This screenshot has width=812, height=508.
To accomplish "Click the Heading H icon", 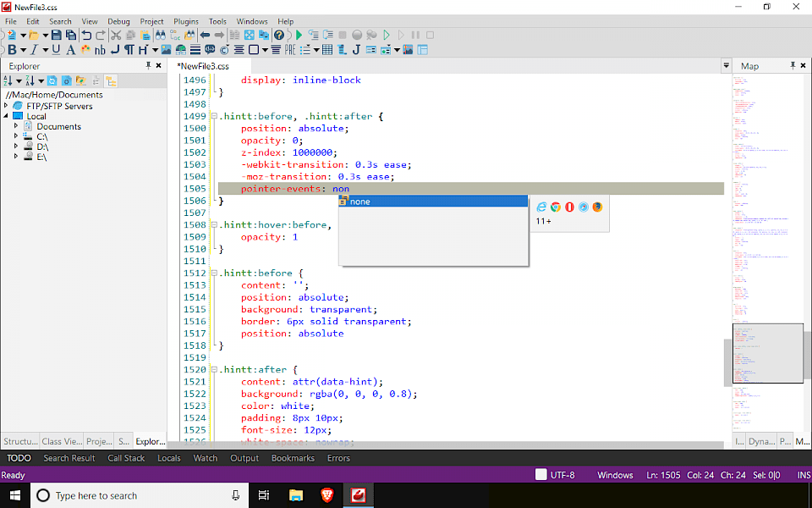I will [x=143, y=50].
